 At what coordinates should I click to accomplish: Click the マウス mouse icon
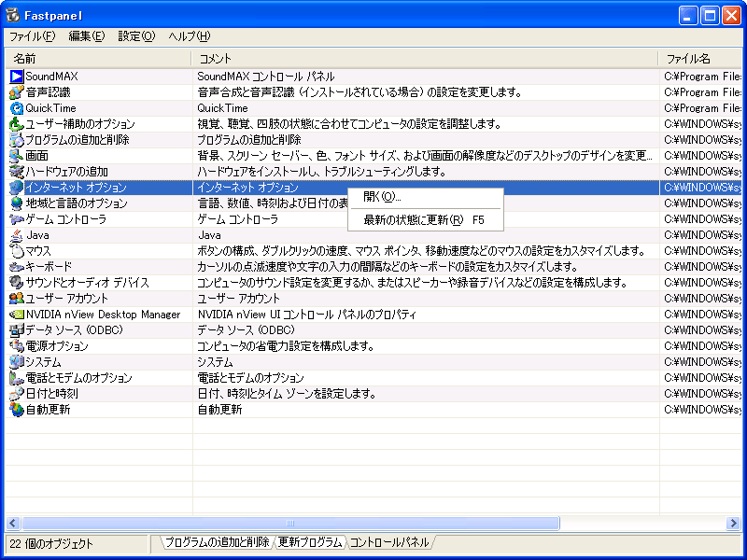[17, 251]
